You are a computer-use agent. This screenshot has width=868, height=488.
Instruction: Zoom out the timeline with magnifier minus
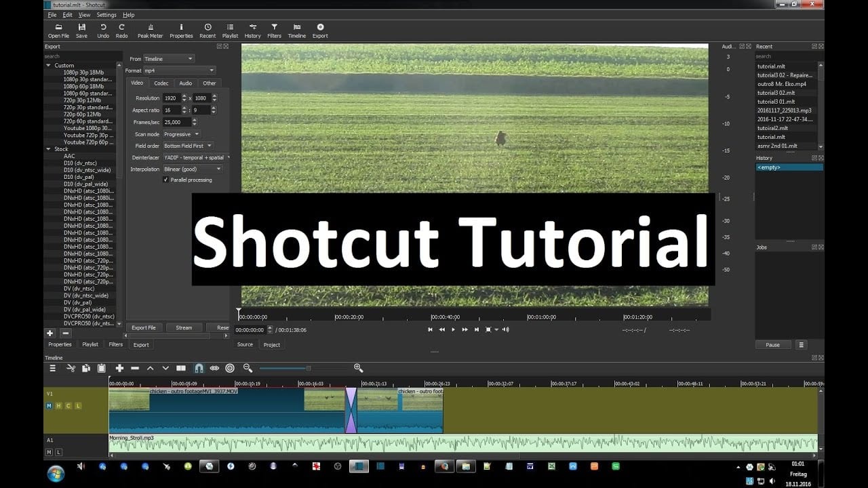coord(248,368)
